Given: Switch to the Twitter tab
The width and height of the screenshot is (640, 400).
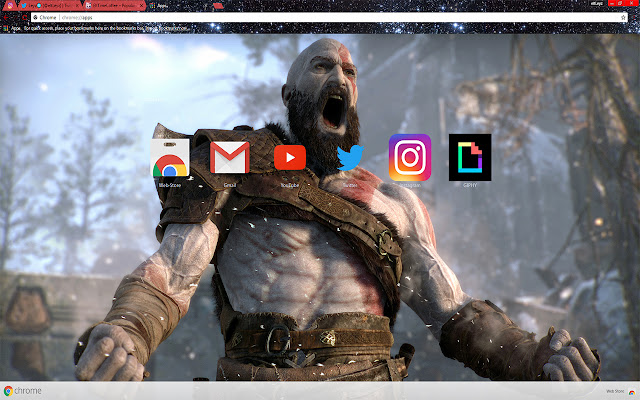Looking at the screenshot, I should point(49,6).
